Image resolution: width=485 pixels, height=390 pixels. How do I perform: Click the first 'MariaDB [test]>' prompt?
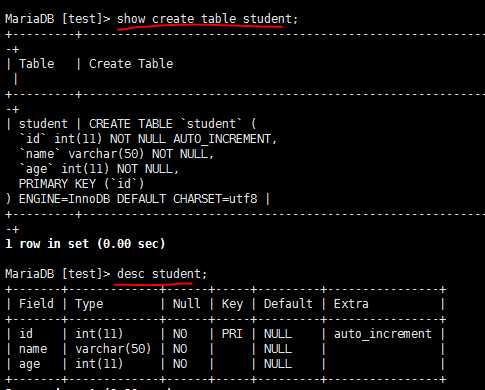(x=57, y=19)
